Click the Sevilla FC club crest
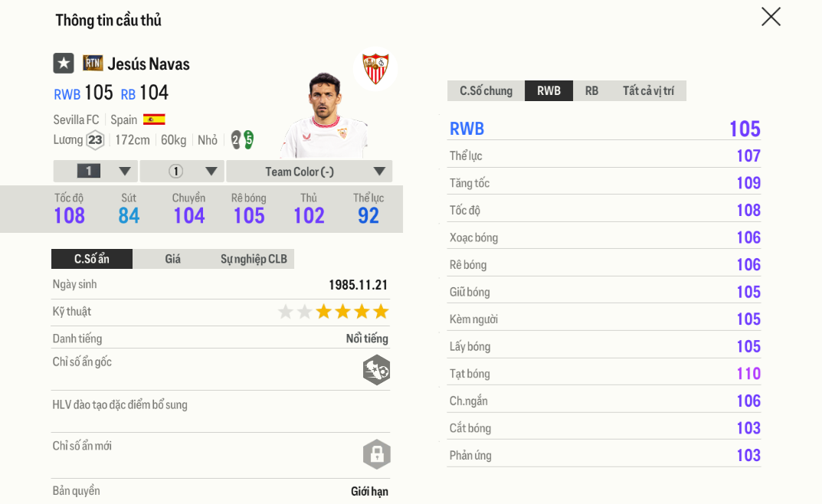This screenshot has height=504, width=822. [375, 69]
